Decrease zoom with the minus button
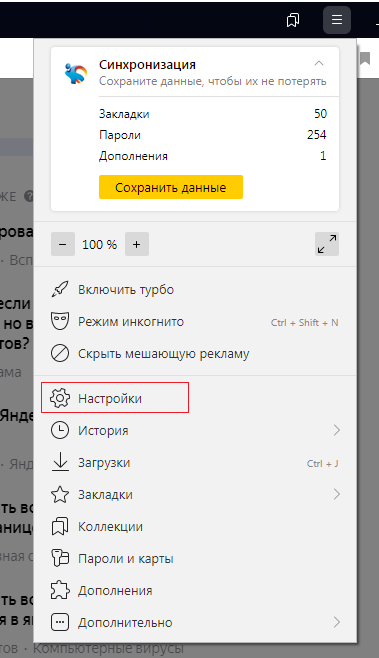Screen dimensions: 379x658 63,244
